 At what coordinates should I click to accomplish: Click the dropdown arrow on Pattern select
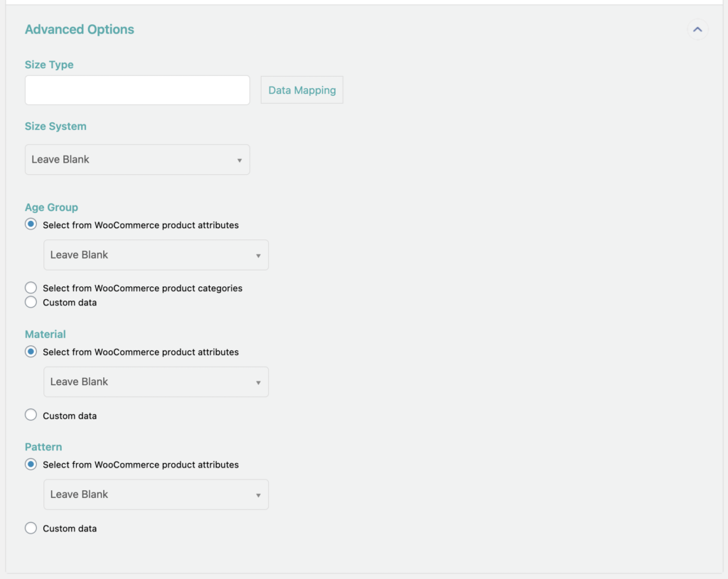click(259, 494)
